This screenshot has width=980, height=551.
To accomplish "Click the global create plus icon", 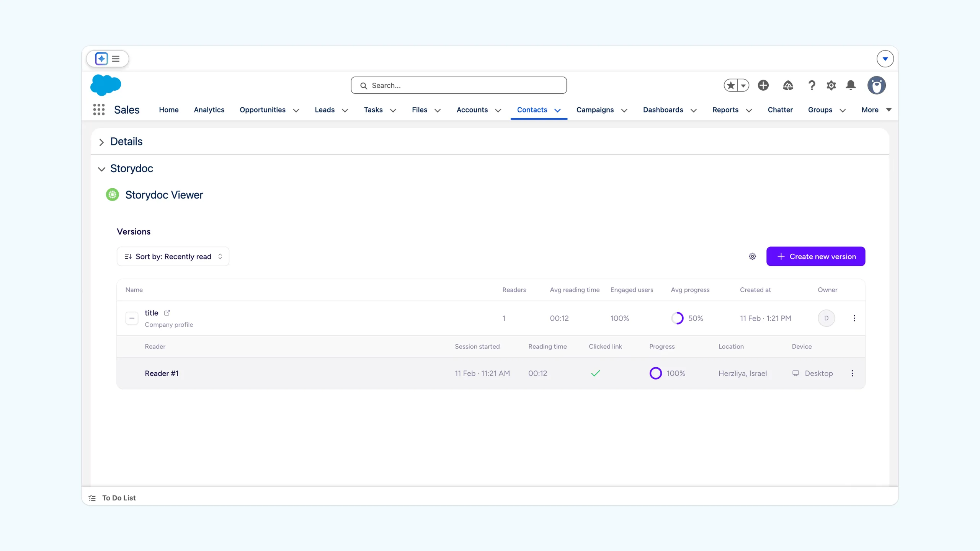I will pyautogui.click(x=763, y=85).
